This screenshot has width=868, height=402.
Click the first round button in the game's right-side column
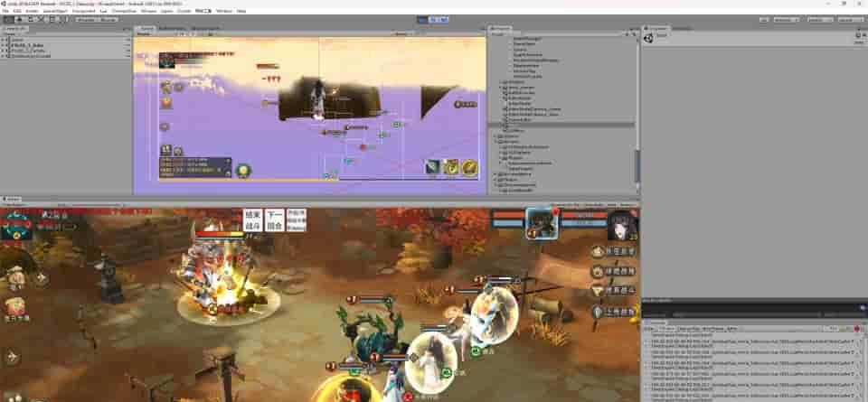point(598,252)
